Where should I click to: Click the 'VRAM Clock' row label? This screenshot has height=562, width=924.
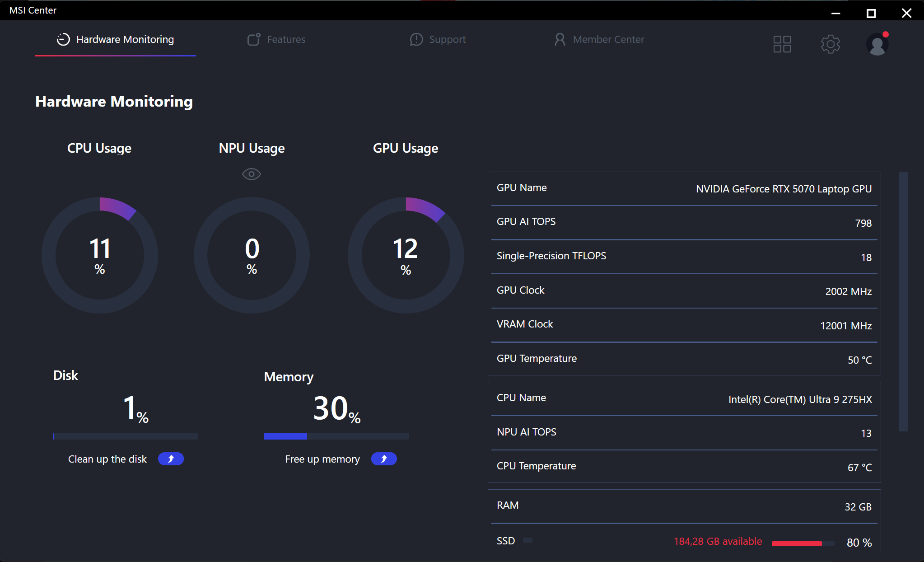pos(525,324)
